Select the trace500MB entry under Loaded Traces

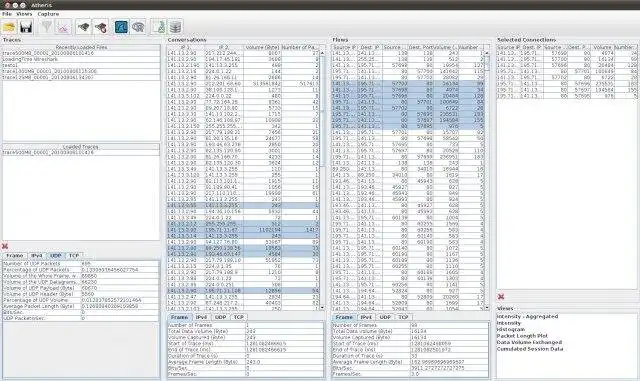[81, 153]
